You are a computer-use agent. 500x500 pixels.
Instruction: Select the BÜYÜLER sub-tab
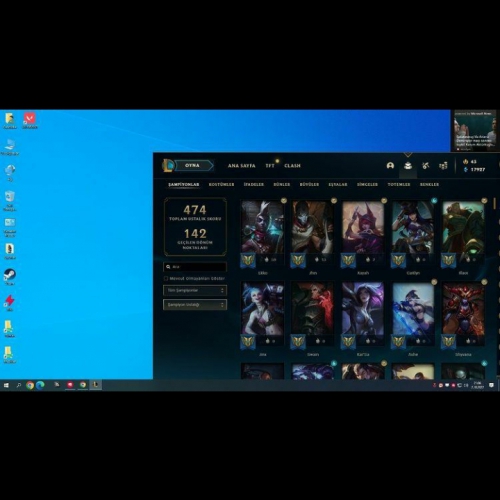[x=309, y=184]
